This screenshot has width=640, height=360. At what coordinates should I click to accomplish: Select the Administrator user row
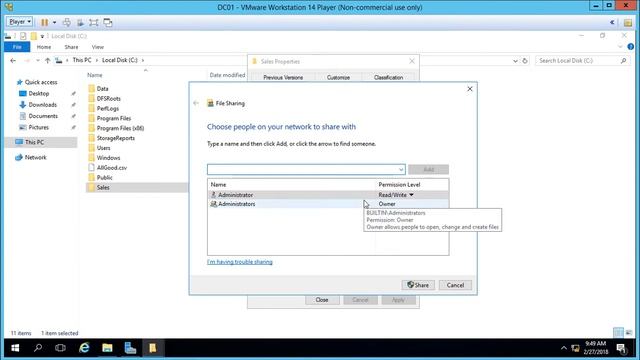pos(328,195)
